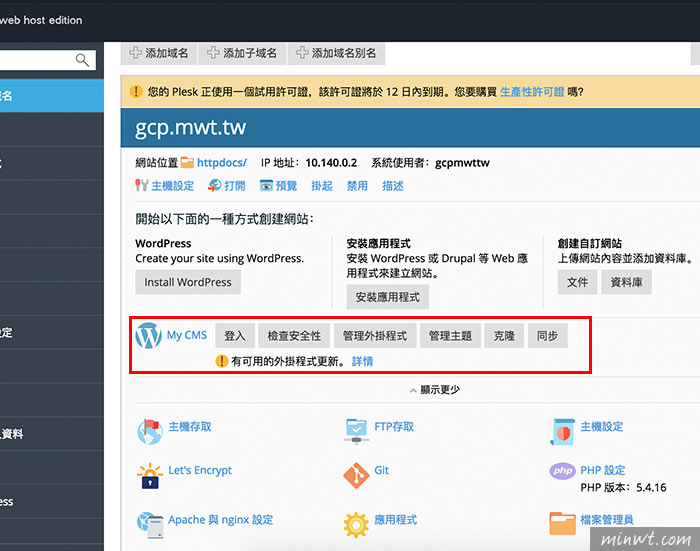Open the FTP存取 link
The width and height of the screenshot is (700, 551).
click(x=394, y=426)
